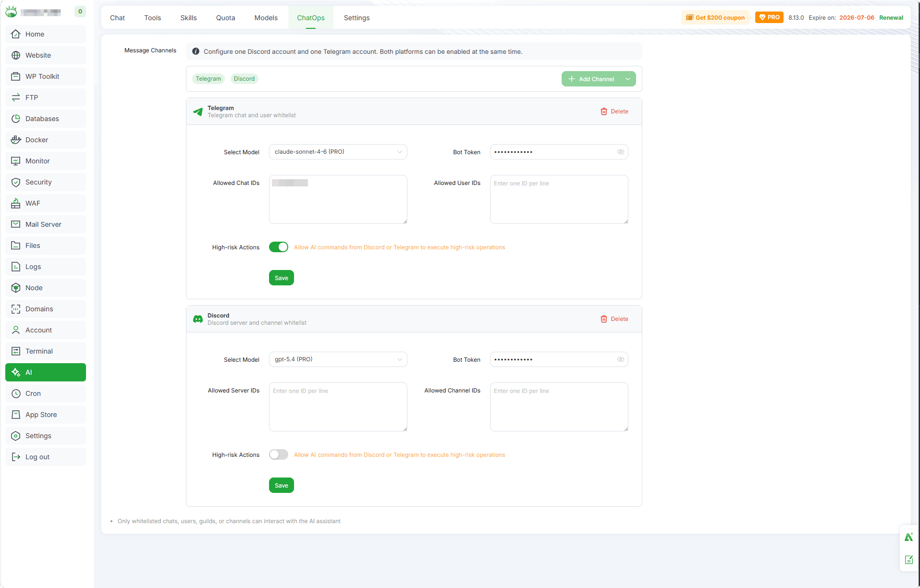Click the WAF firewall icon
920x588 pixels.
pos(16,203)
